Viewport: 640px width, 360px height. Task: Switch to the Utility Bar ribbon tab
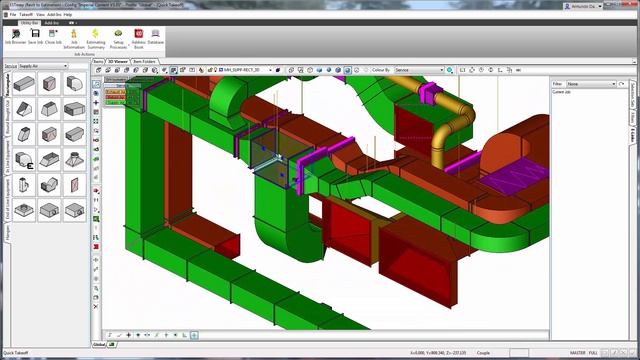click(x=29, y=23)
